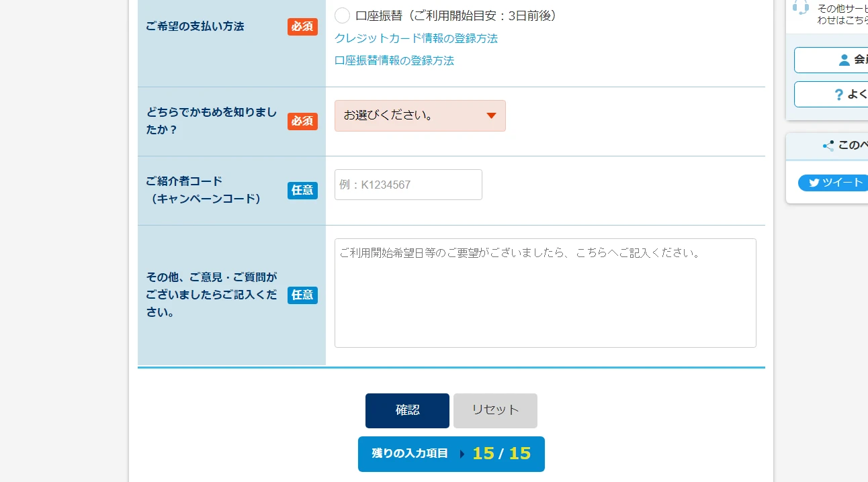Open the お選びください dropdown
The width and height of the screenshot is (868, 482).
420,115
